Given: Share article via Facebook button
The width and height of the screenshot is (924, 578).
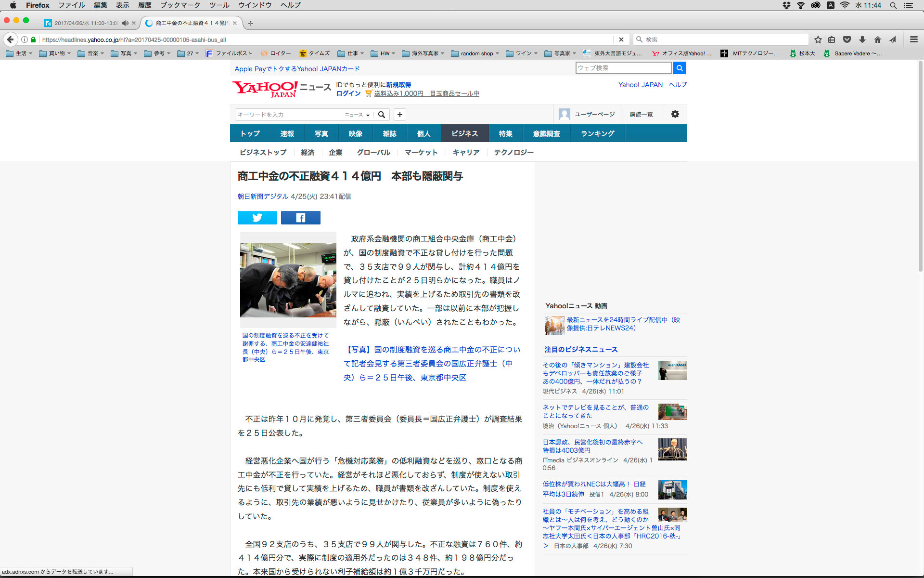Looking at the screenshot, I should (300, 218).
